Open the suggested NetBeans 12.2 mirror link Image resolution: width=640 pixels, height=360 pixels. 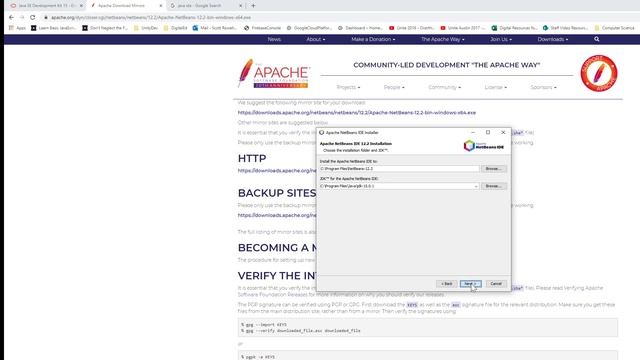point(357,113)
